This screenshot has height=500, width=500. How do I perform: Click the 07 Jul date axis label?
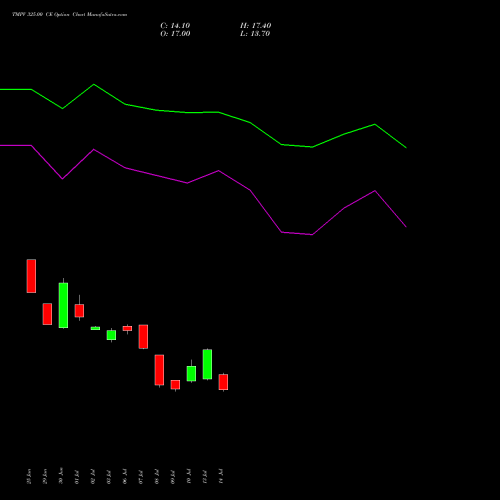[141, 477]
